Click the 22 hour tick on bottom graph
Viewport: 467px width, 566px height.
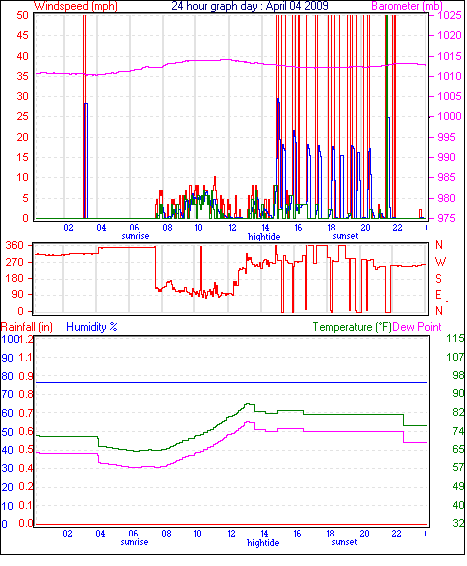point(396,534)
